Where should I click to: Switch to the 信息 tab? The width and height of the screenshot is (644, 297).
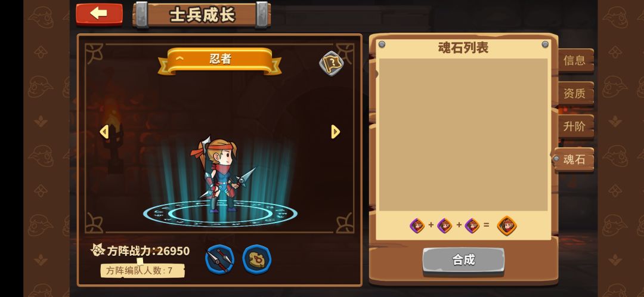click(x=575, y=60)
